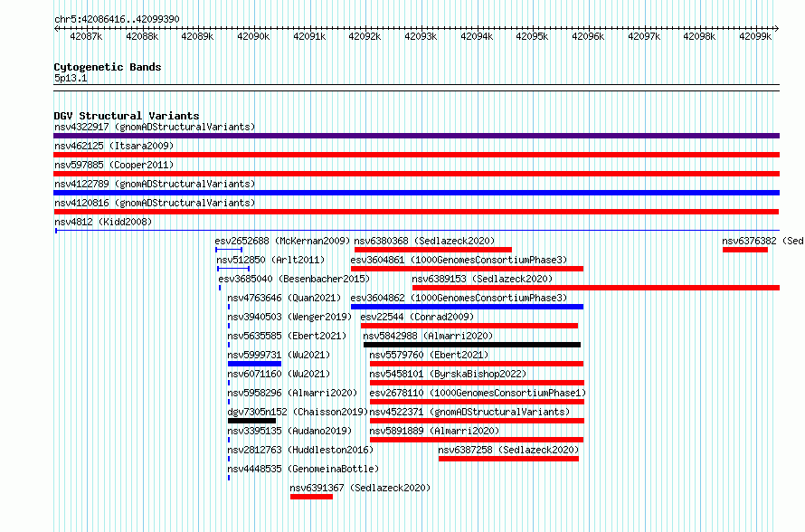Click the red bar under nsv6376382
Screen dimensions: 805x532
[x=745, y=250]
